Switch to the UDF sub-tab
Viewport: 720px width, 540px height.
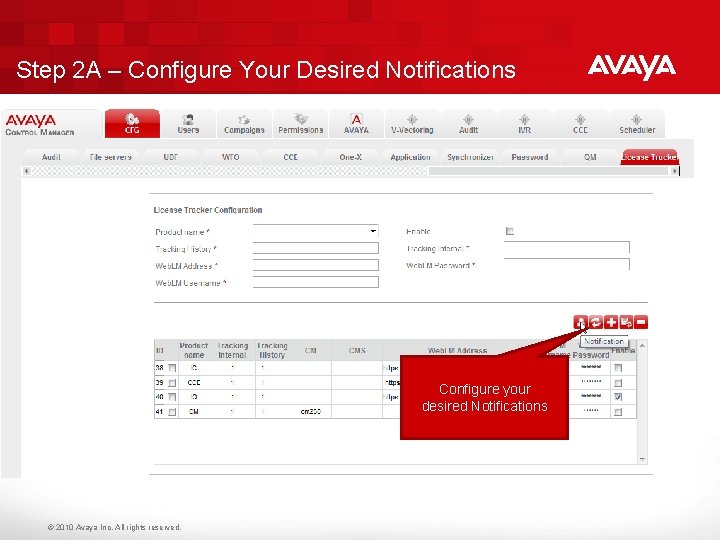point(170,157)
